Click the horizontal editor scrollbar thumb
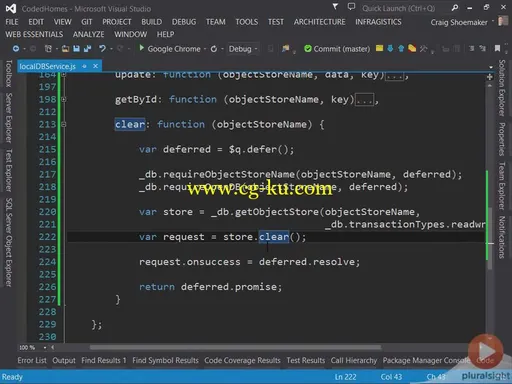The width and height of the screenshot is (512, 384). (235, 348)
